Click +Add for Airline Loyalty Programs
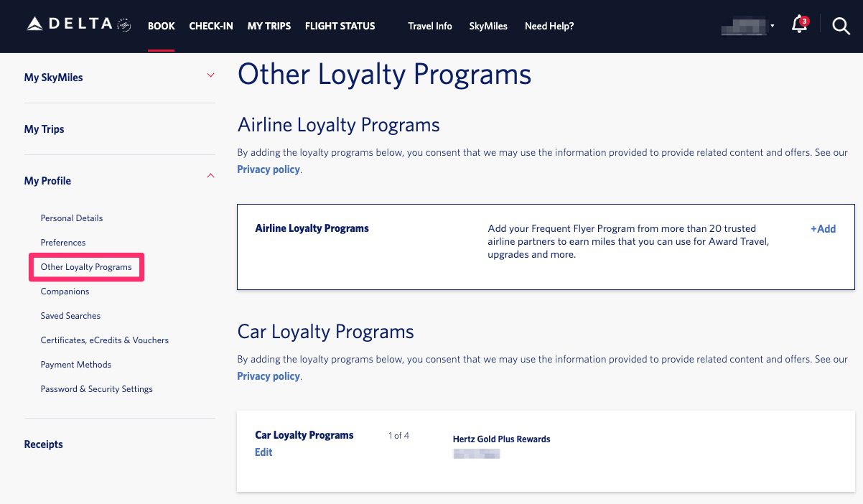The height and width of the screenshot is (504, 863). point(823,228)
